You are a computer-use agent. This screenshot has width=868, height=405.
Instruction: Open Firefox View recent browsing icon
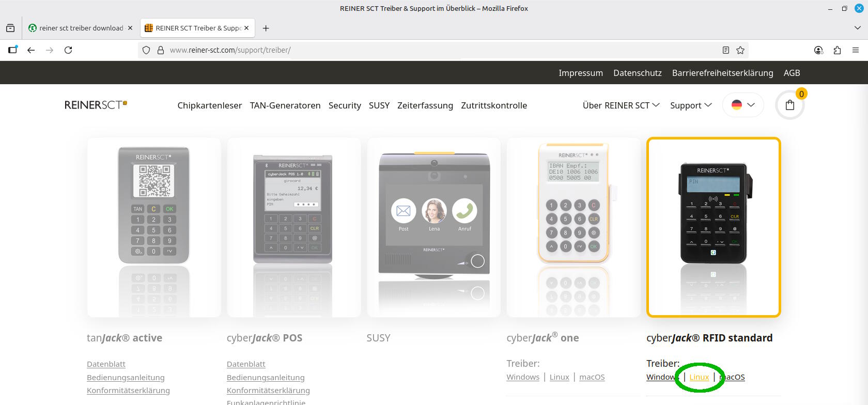[10, 28]
